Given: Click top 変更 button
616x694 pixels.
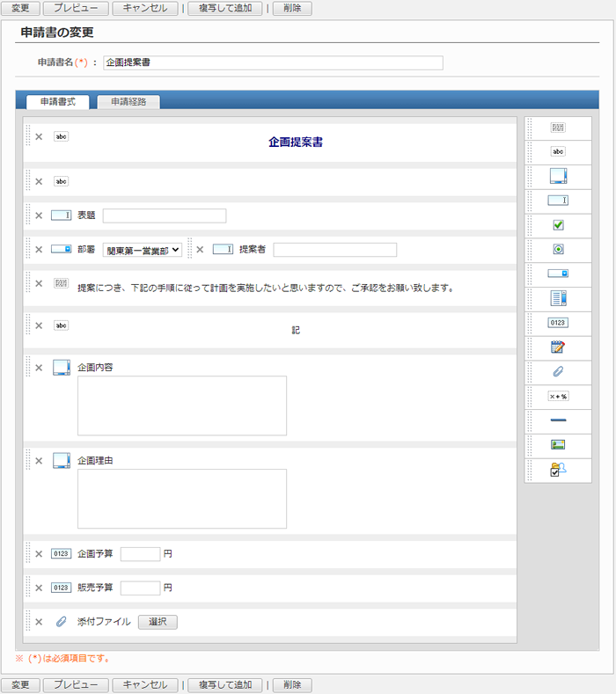Looking at the screenshot, I should pos(20,8).
